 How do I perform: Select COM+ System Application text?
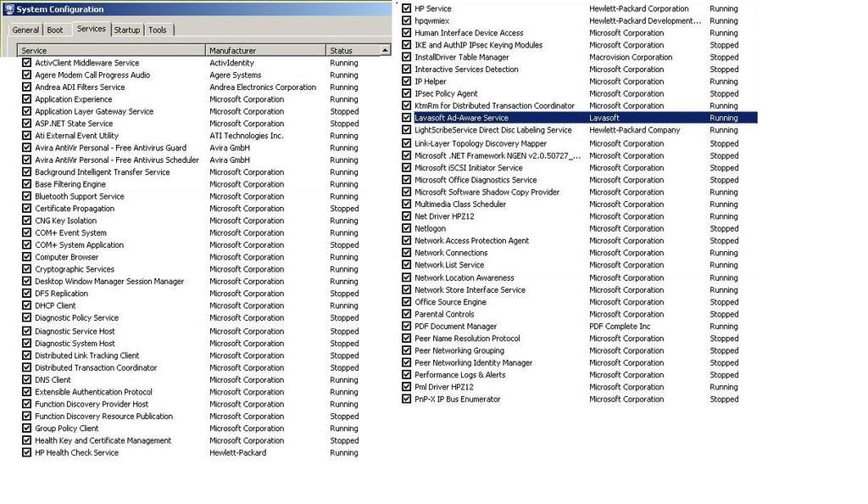(x=79, y=245)
